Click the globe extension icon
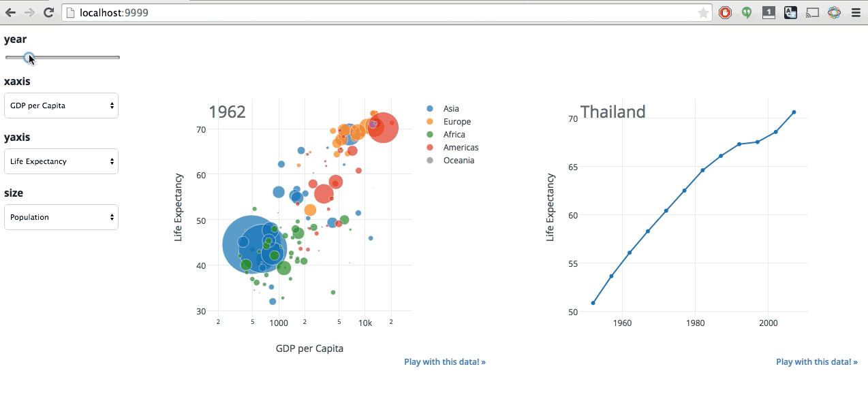This screenshot has width=868, height=407. pos(834,12)
